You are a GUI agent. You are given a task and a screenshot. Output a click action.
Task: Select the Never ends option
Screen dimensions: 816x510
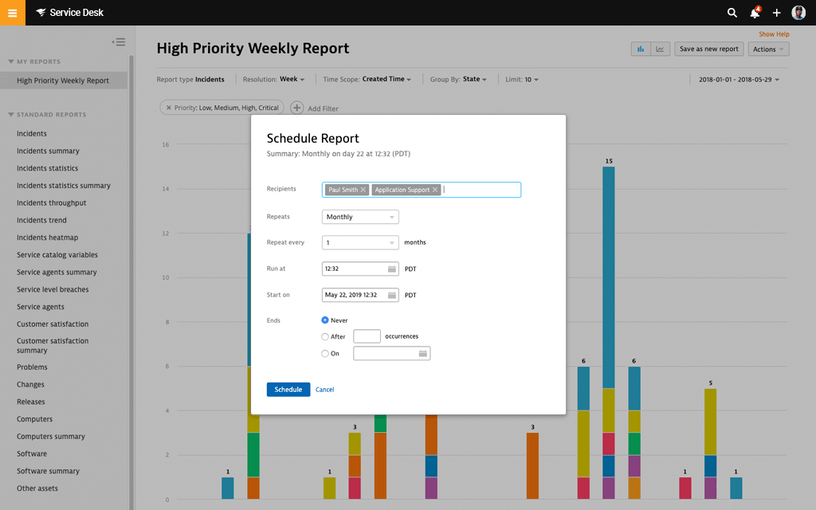(x=325, y=320)
